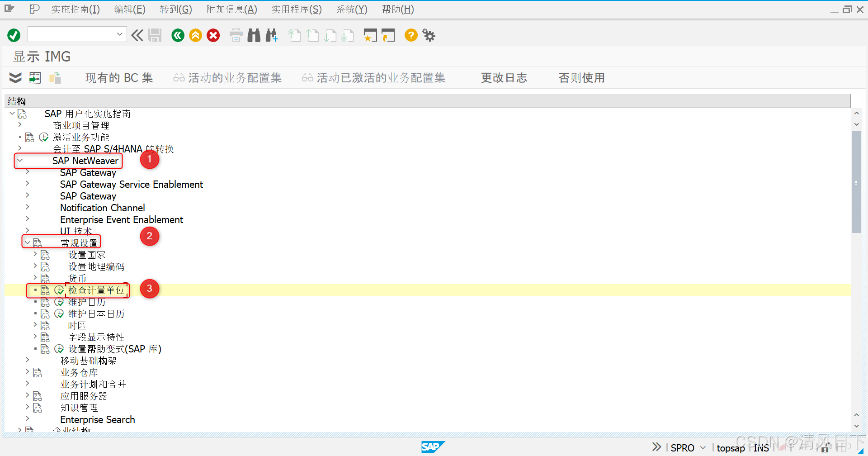Viewport: 868px width, 456px height.
Task: Click the Print icon
Action: pos(236,35)
